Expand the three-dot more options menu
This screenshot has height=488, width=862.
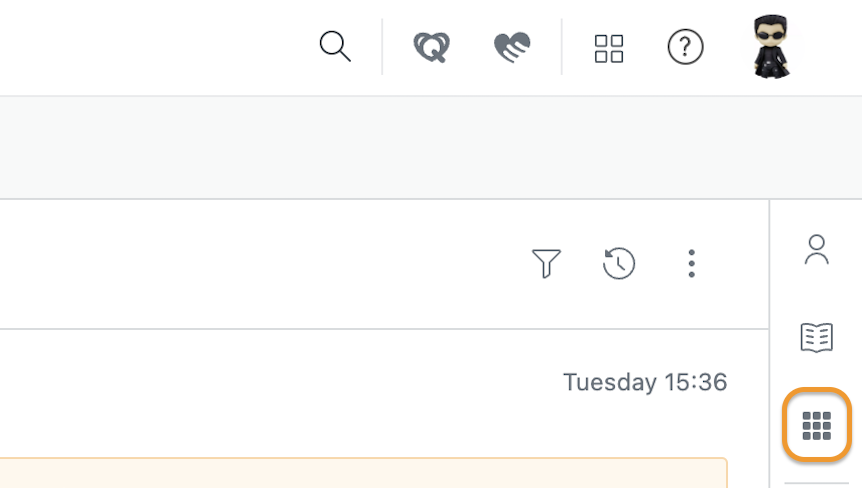pos(692,263)
